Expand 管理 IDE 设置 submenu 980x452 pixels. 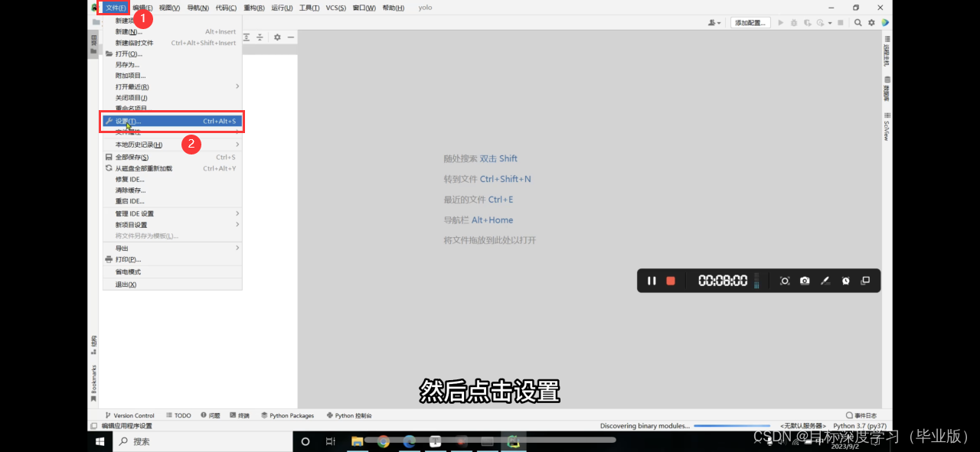[x=172, y=213]
